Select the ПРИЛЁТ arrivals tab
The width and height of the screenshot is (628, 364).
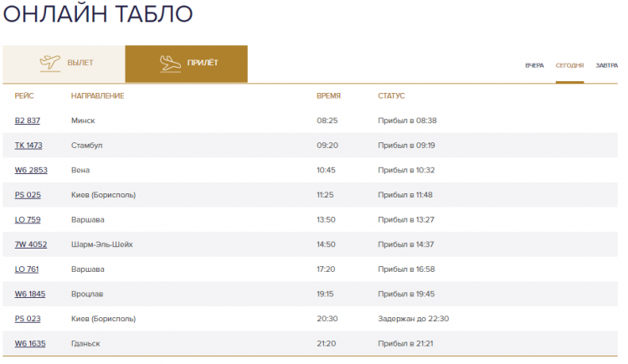click(186, 64)
